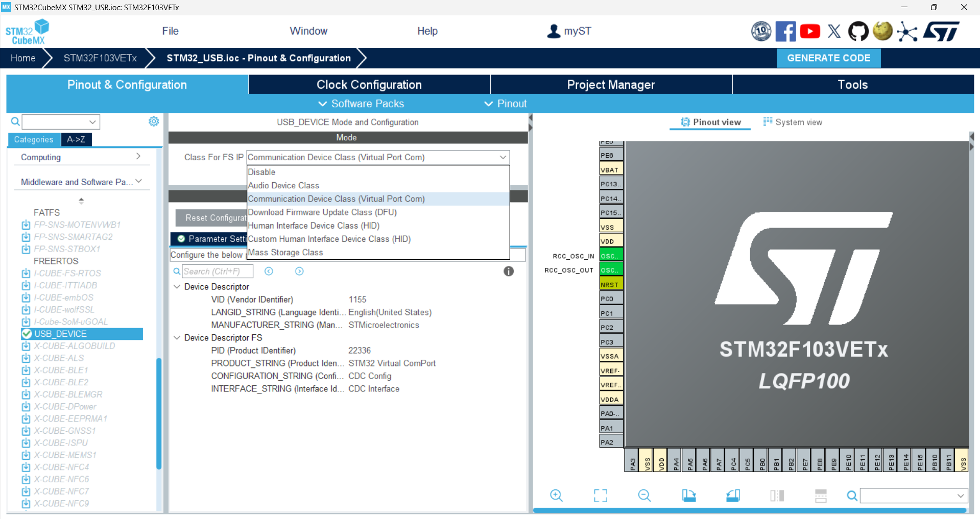The image size is (980, 519).
Task: Click the Reset Configuration button
Action: [211, 218]
